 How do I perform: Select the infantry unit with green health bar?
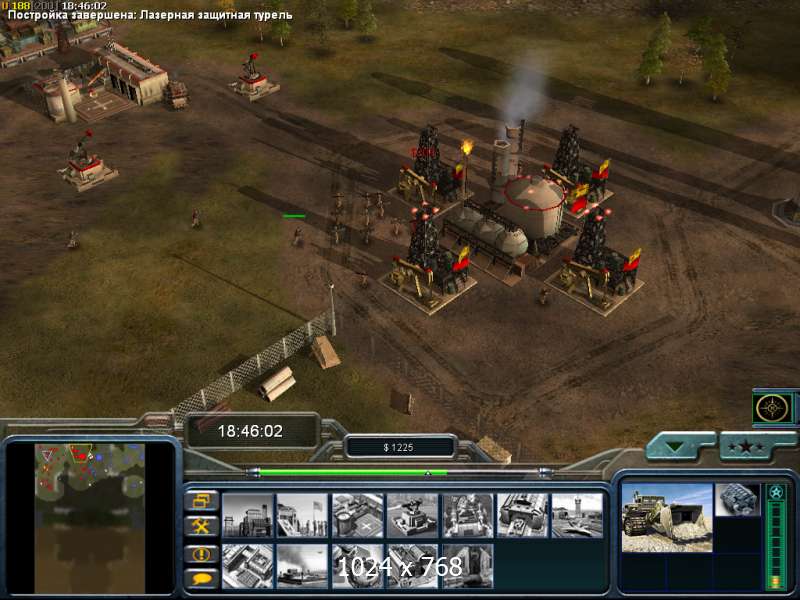click(x=297, y=236)
